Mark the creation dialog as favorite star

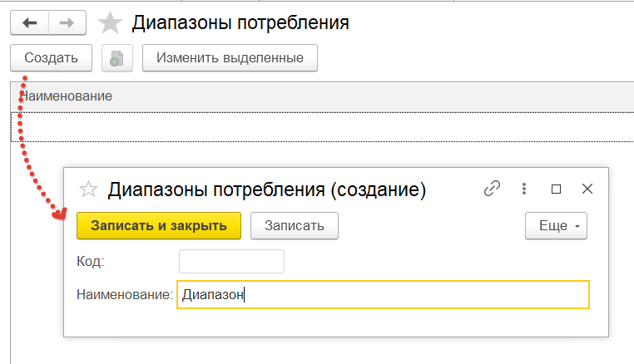tap(88, 189)
